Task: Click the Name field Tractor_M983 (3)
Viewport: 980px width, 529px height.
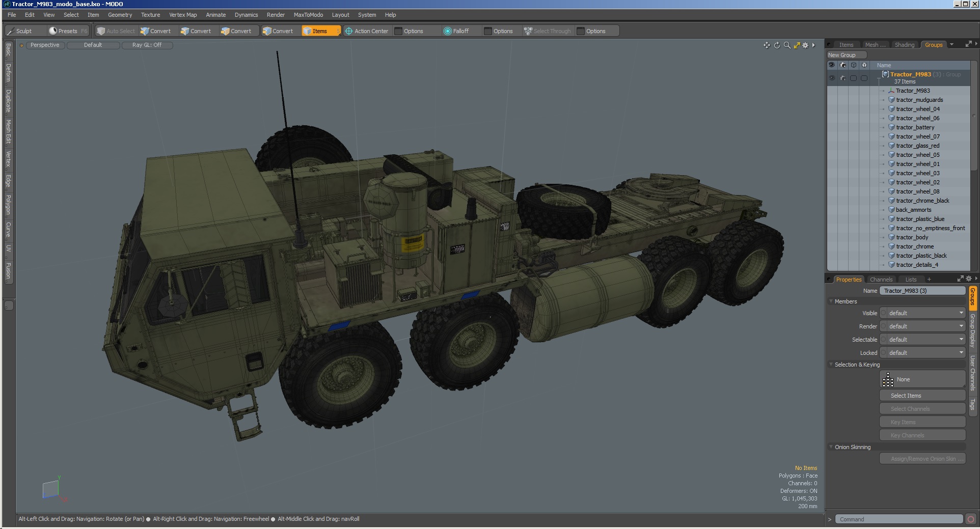Action: pos(922,291)
